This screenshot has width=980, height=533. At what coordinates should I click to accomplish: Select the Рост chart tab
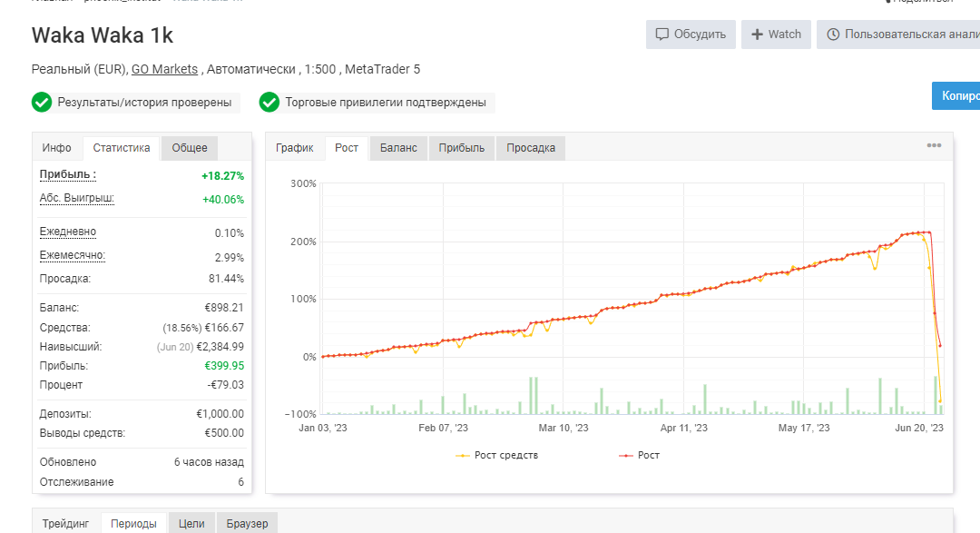coord(347,148)
